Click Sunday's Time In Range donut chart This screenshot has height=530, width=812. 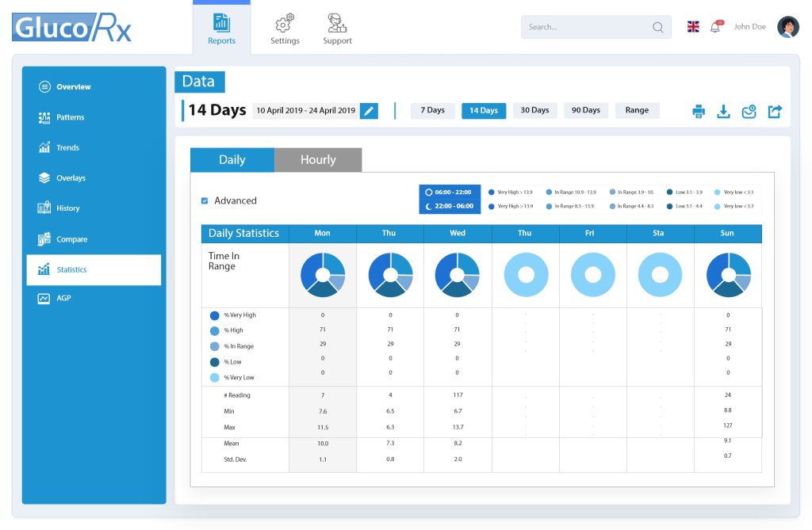click(x=729, y=275)
